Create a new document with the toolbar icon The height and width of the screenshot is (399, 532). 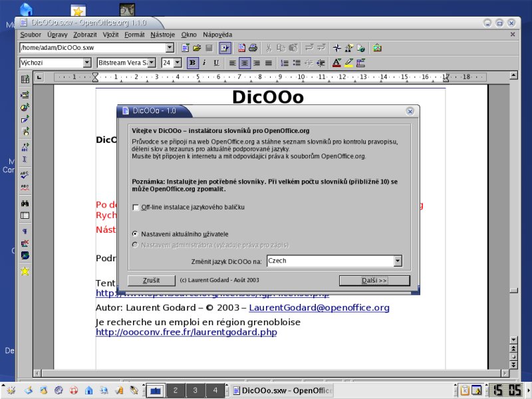(x=186, y=48)
